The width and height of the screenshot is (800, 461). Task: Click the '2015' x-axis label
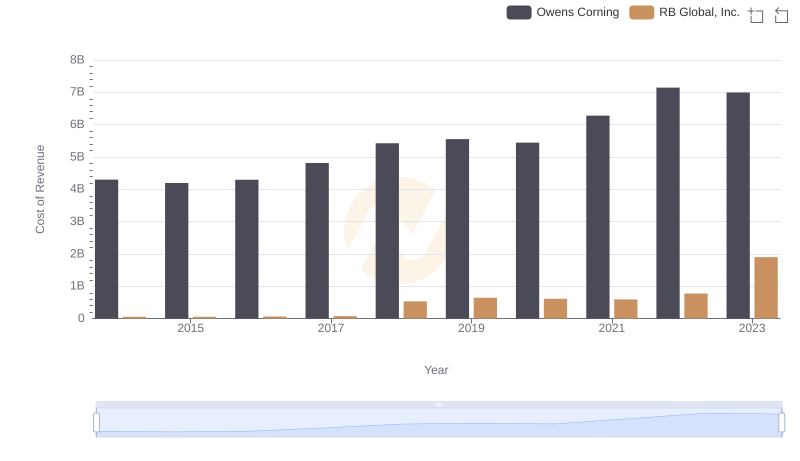point(190,328)
